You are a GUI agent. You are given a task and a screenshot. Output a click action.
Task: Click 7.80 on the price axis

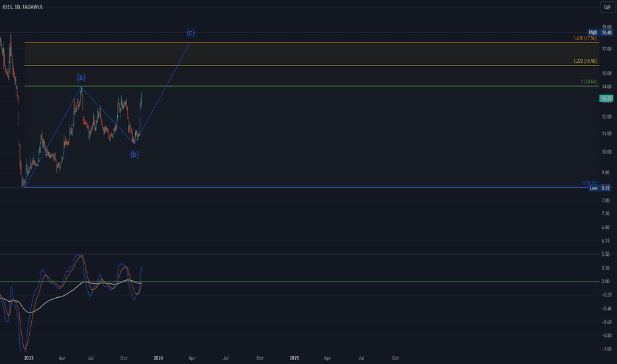click(605, 201)
